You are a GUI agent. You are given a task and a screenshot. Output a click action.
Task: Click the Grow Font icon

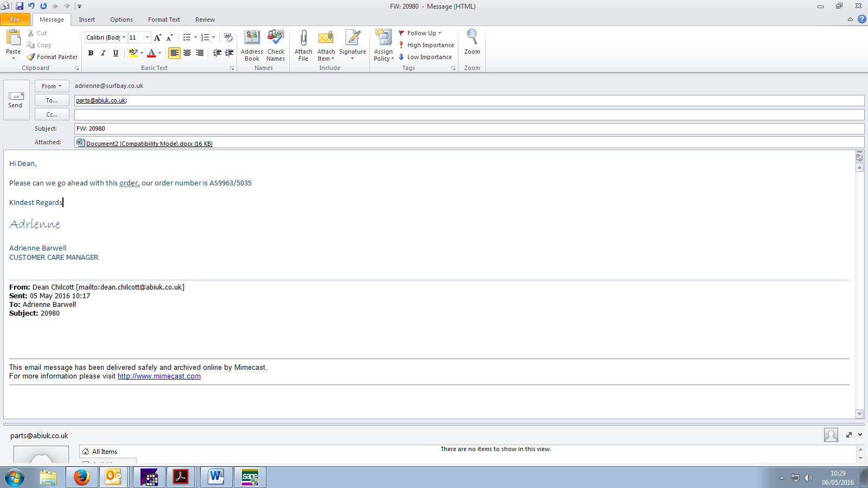(157, 37)
